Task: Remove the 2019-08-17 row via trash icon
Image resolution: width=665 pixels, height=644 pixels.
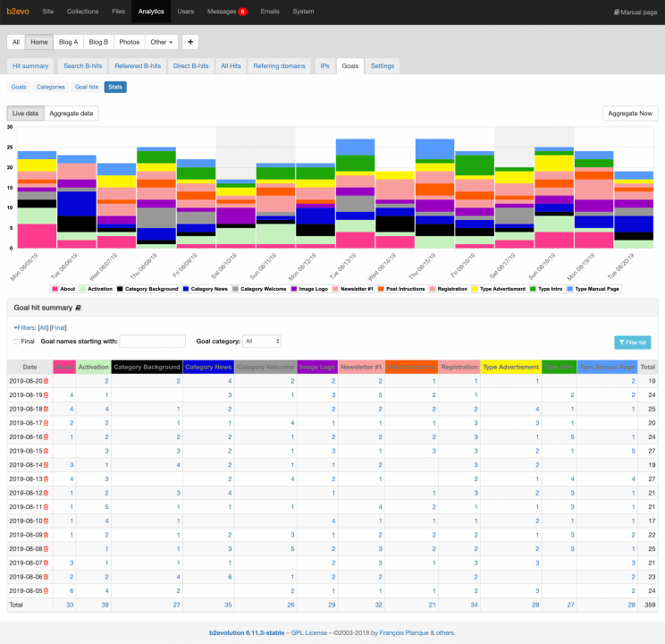Action: [x=46, y=423]
